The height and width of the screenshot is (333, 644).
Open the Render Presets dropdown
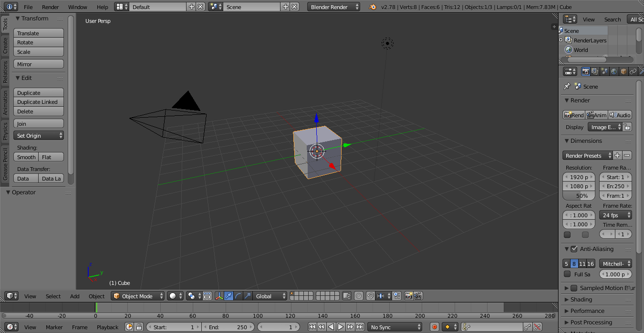(x=587, y=155)
